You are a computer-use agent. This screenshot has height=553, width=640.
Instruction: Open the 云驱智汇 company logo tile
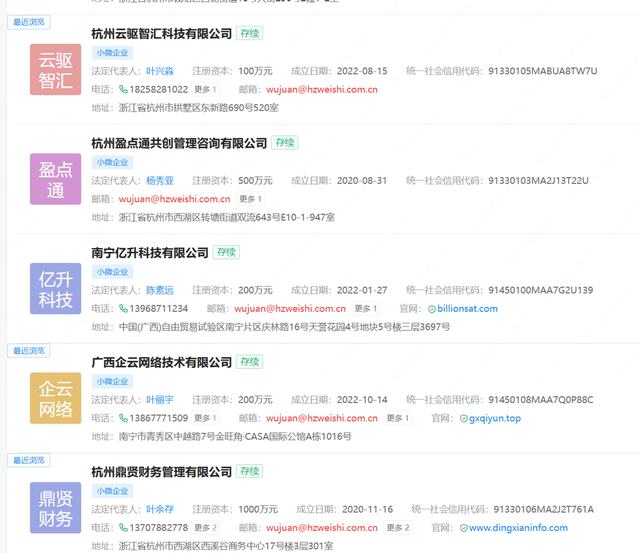click(x=56, y=70)
